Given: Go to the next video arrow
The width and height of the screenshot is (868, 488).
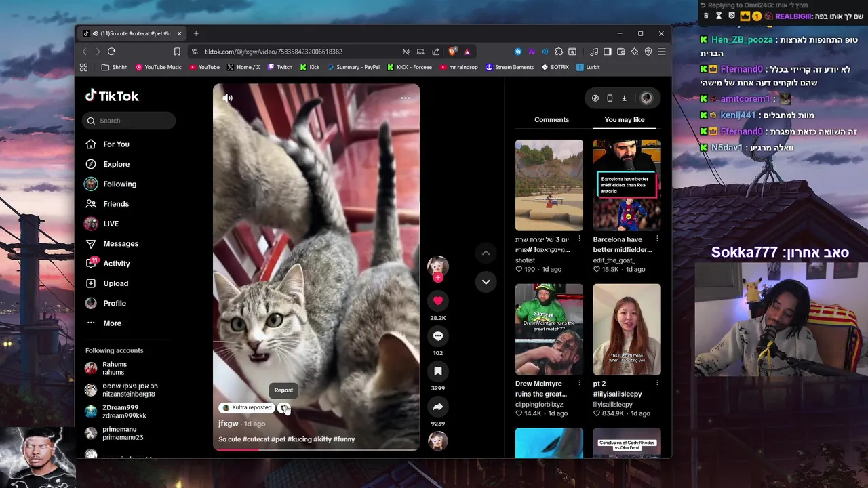Looking at the screenshot, I should (x=486, y=282).
